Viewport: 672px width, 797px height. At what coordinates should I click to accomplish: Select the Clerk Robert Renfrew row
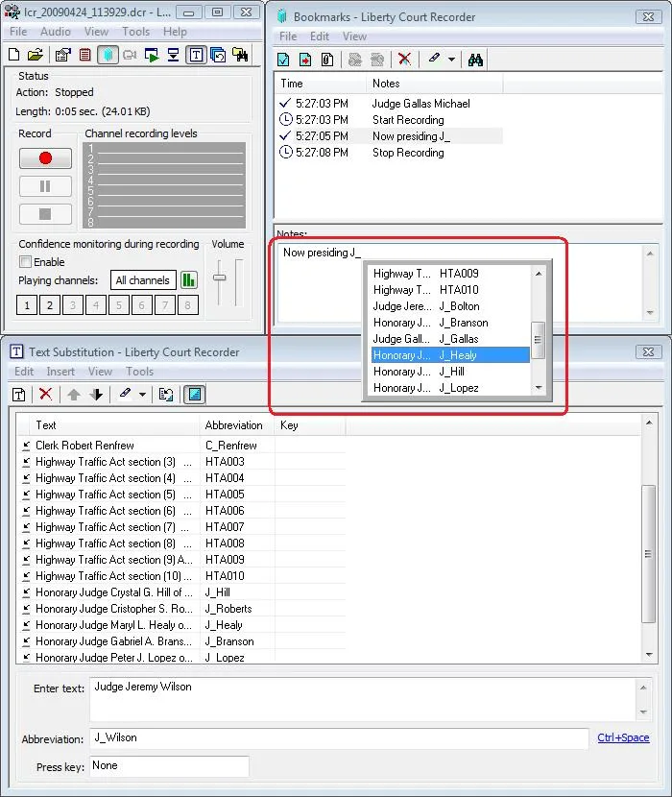183,446
